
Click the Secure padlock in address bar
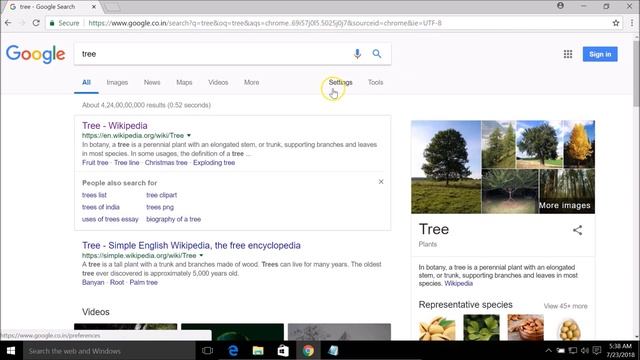[x=52, y=23]
